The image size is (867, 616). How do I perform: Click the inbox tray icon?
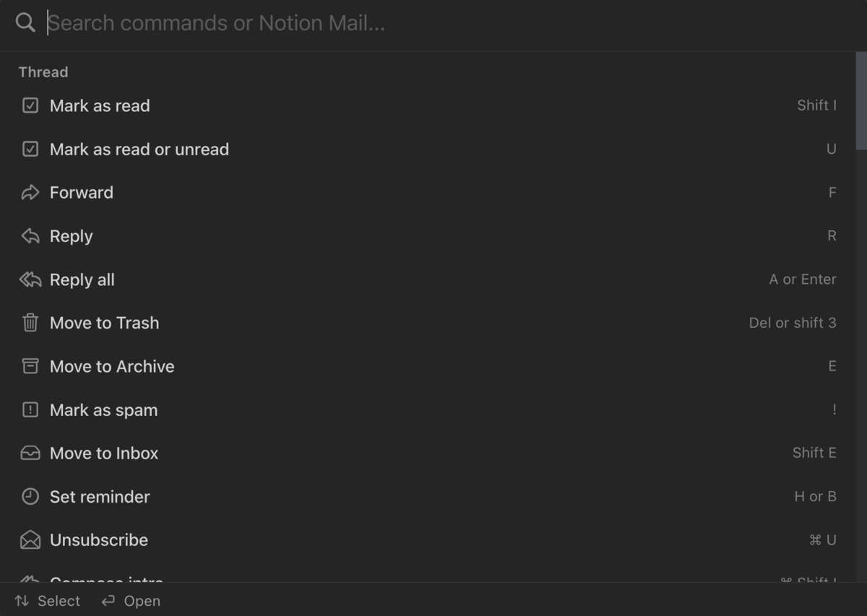(30, 453)
